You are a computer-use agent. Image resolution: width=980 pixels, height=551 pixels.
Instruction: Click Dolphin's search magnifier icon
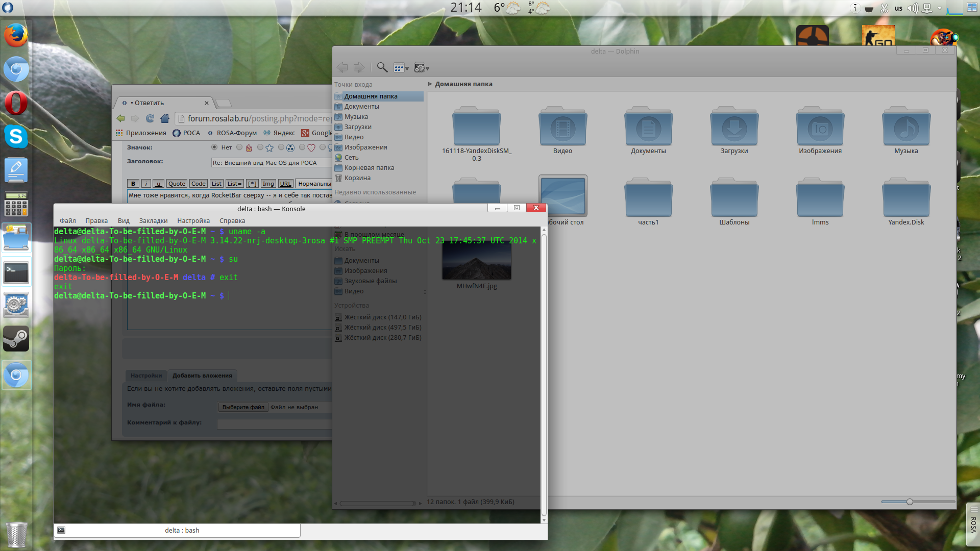coord(382,67)
